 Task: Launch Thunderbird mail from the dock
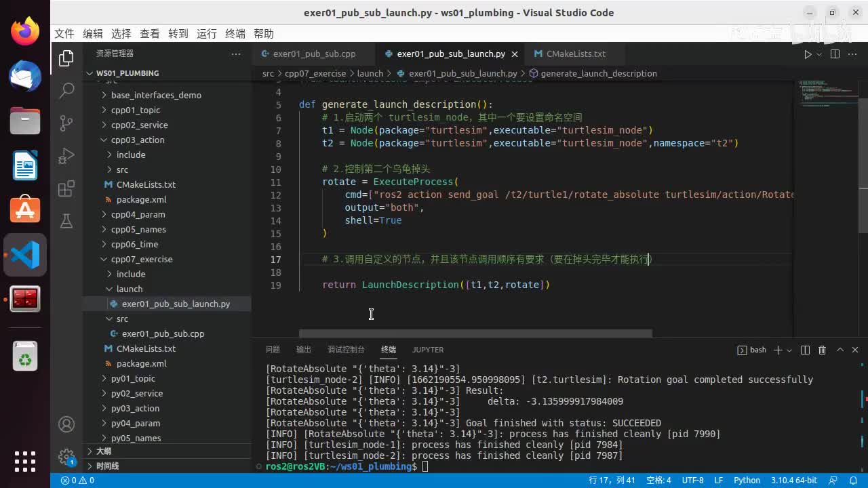point(25,76)
